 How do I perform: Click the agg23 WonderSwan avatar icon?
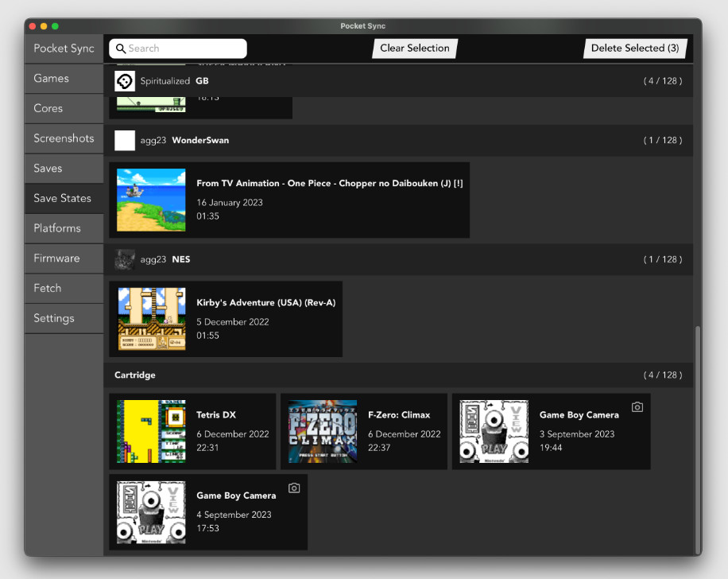125,140
